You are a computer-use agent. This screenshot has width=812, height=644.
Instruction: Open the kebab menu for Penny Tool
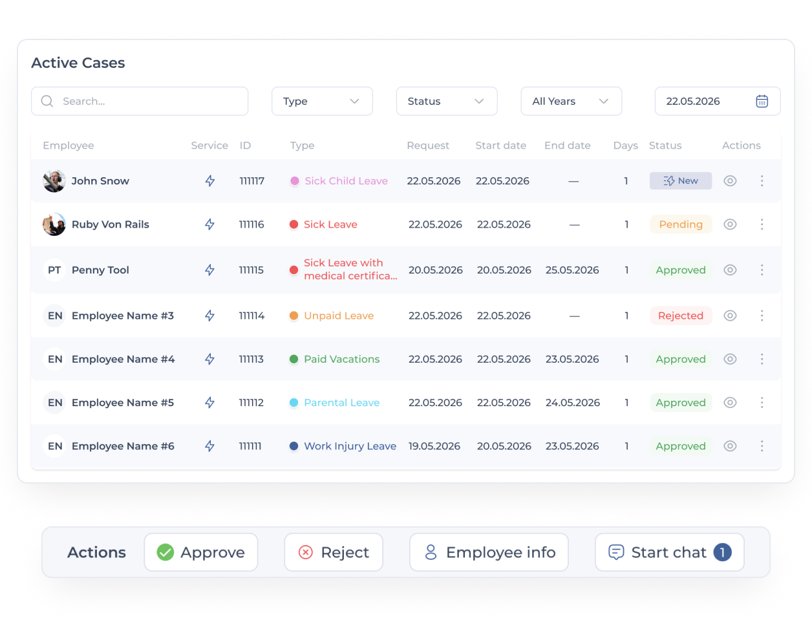(762, 270)
